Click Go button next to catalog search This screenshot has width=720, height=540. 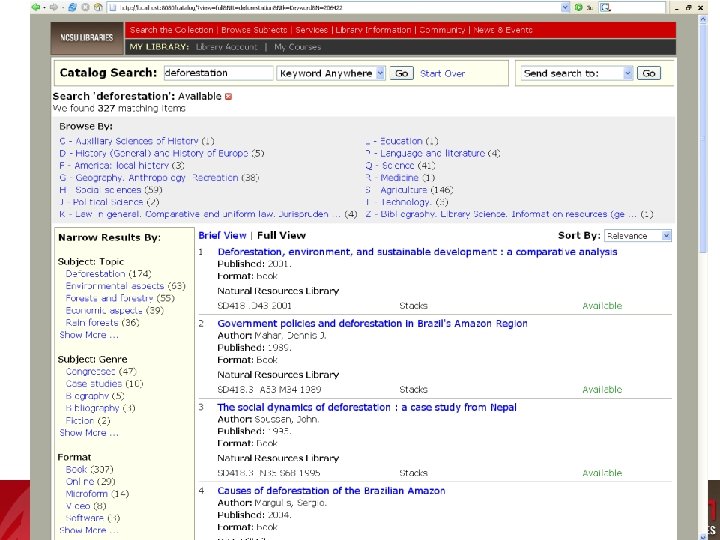pyautogui.click(x=402, y=73)
